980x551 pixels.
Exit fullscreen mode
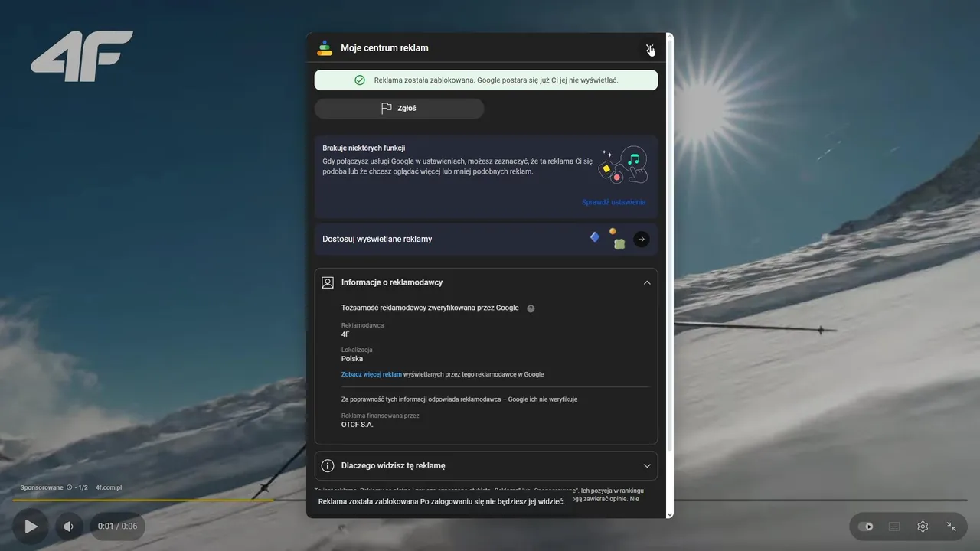[951, 527]
